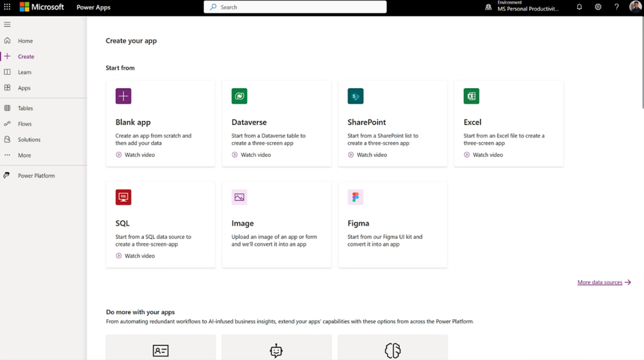Click the Figma logo icon

point(355,197)
